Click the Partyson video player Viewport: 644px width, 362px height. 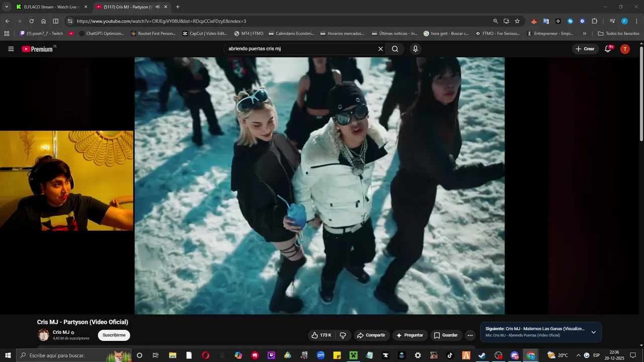click(319, 186)
